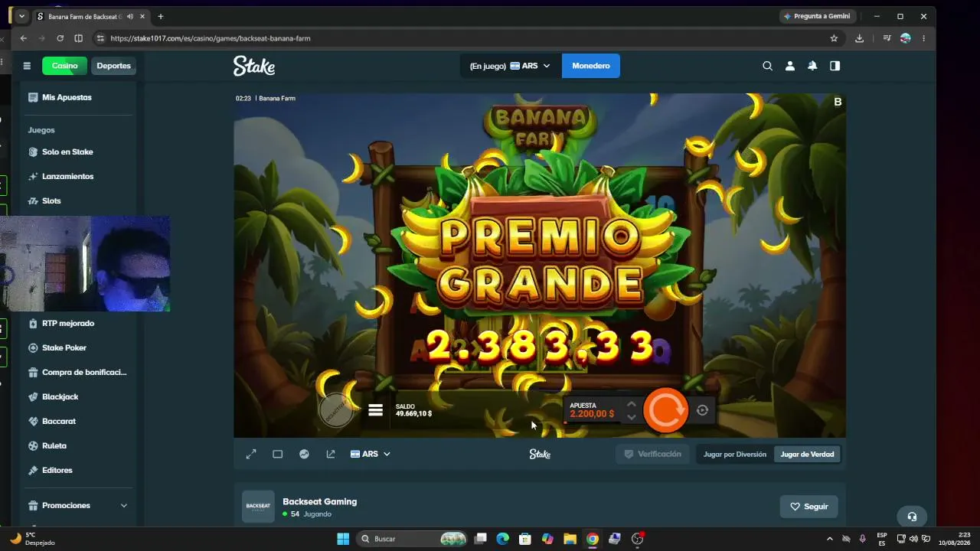Open the autoplay settings icon

pyautogui.click(x=702, y=410)
